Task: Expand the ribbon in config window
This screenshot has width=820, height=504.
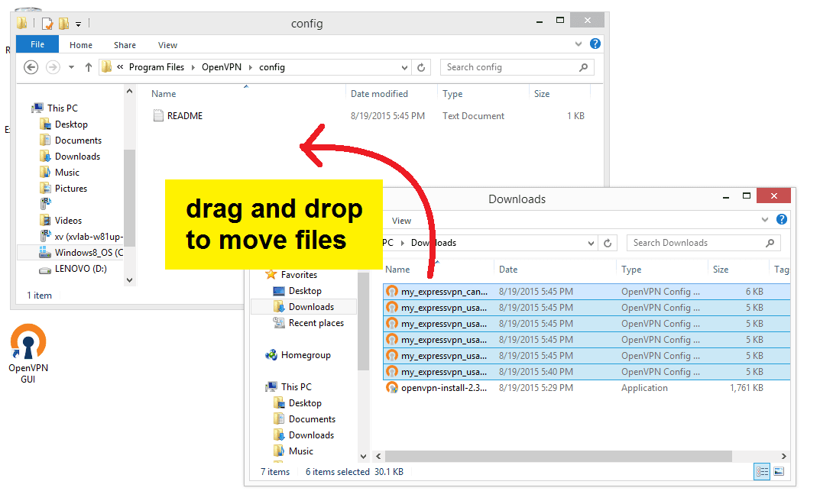Action: click(579, 44)
